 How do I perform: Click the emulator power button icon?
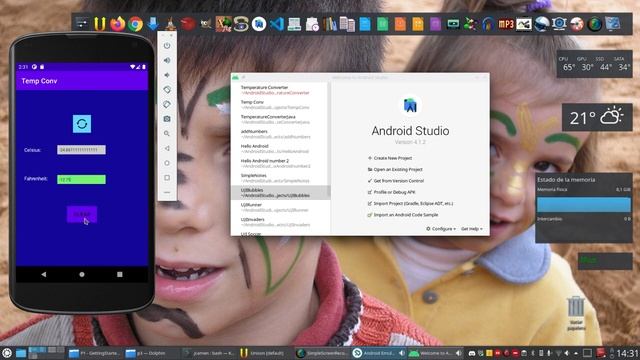167,46
